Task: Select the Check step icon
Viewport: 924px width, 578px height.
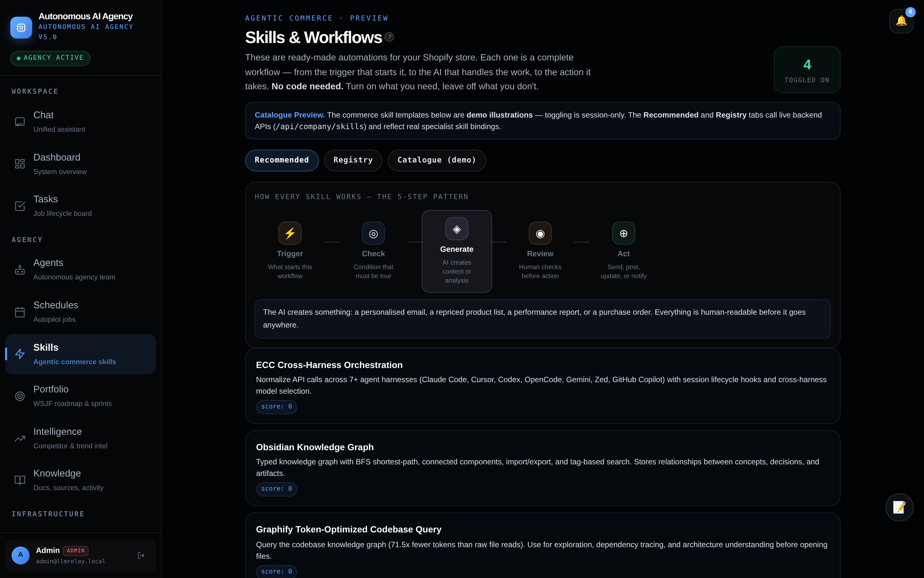Action: pos(373,233)
